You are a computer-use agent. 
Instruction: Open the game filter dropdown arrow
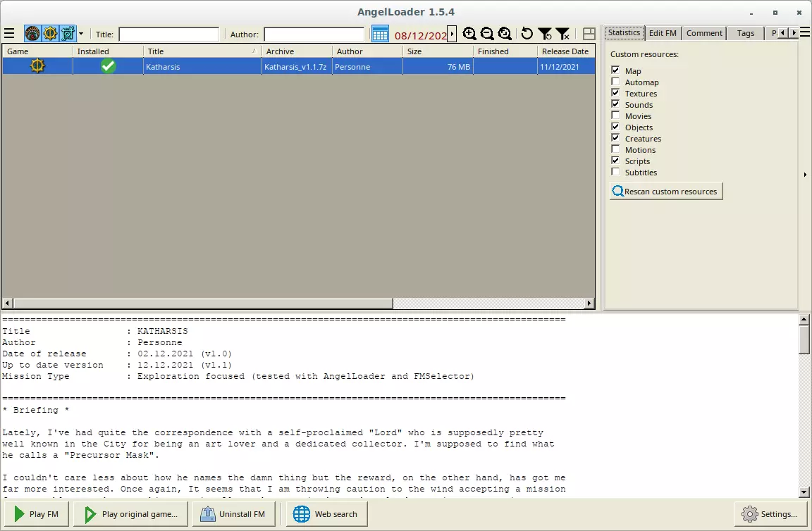pos(81,34)
